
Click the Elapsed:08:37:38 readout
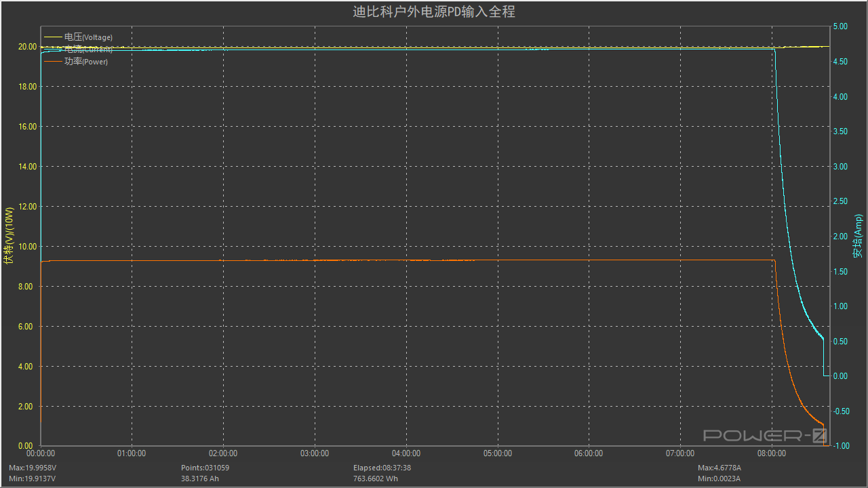click(x=382, y=468)
